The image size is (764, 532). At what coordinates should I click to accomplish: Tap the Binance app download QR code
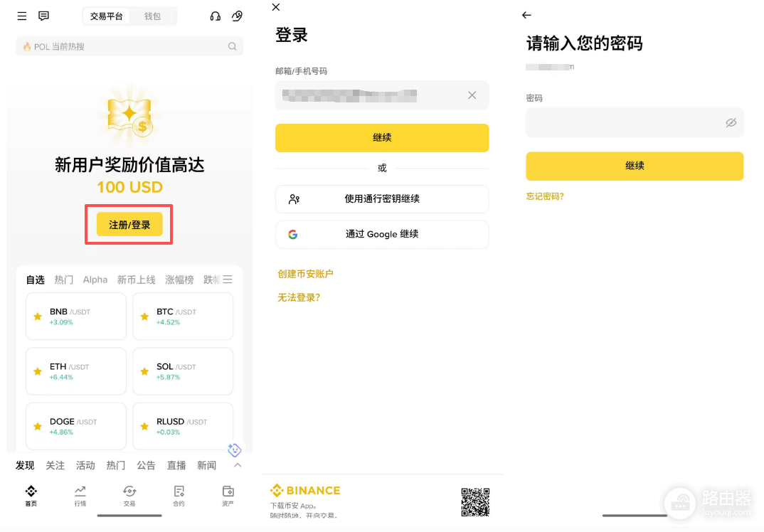click(x=475, y=502)
